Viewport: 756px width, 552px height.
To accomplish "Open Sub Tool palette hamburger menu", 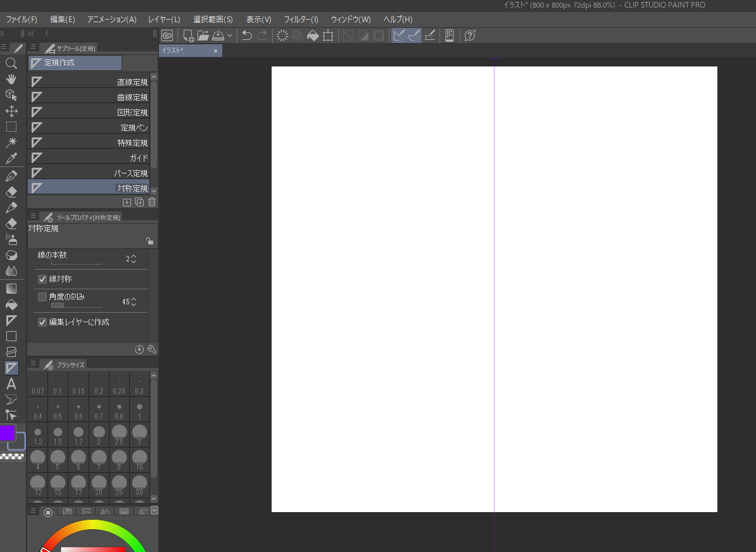I will tap(34, 47).
